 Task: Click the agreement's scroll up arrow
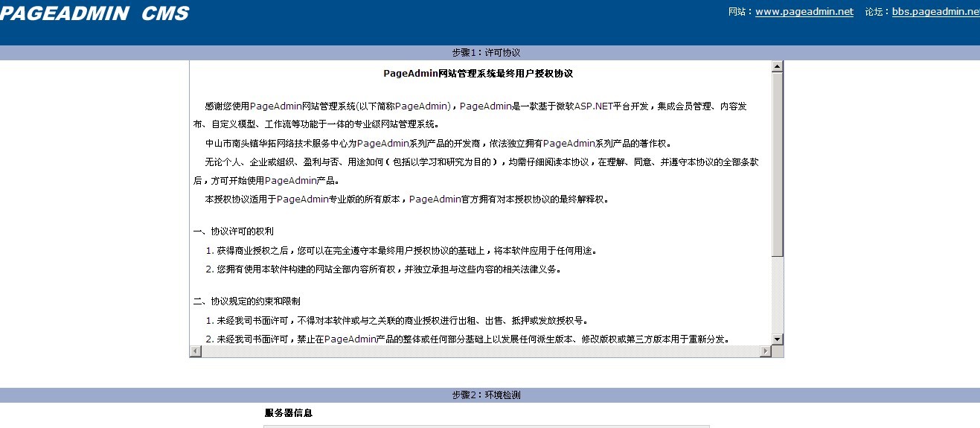click(x=778, y=67)
